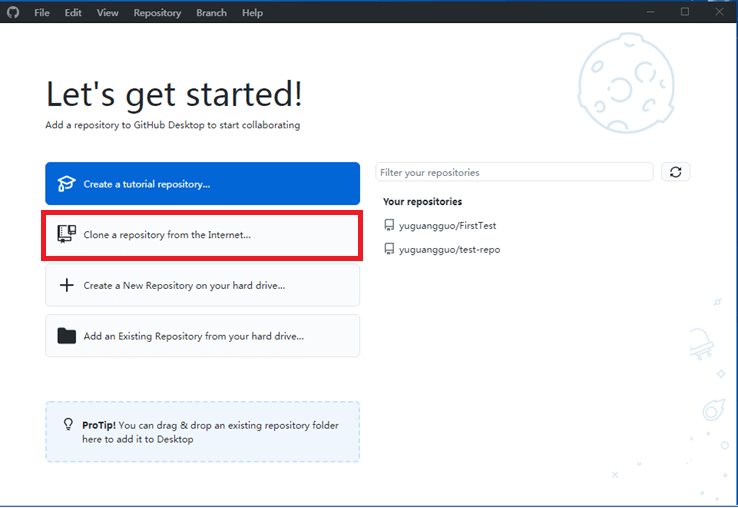The height and width of the screenshot is (508, 738).
Task: Click Add an Existing Repository from hard drive
Action: click(x=202, y=336)
